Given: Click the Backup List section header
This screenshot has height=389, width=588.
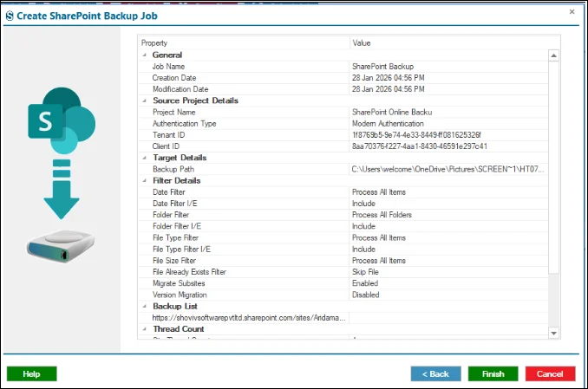Looking at the screenshot, I should (175, 307).
